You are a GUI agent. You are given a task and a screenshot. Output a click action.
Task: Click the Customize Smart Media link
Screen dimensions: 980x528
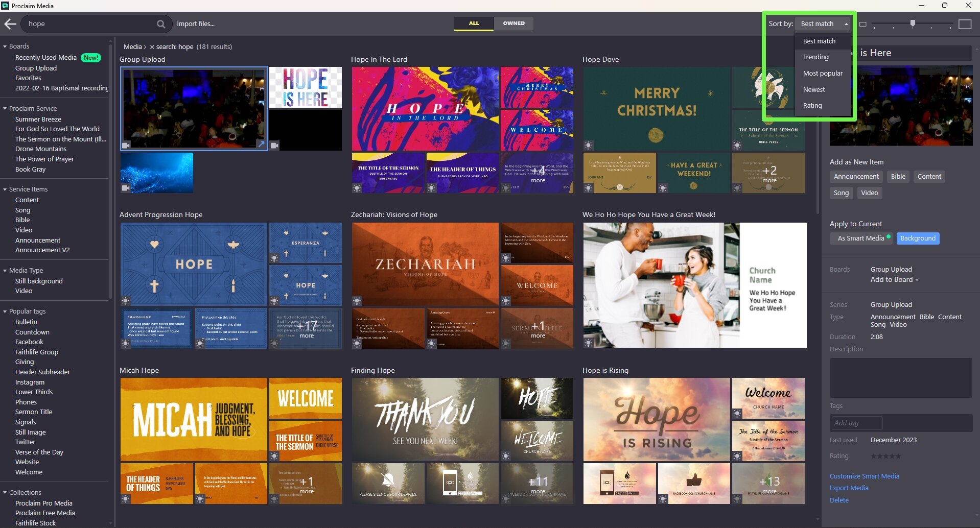(x=865, y=476)
